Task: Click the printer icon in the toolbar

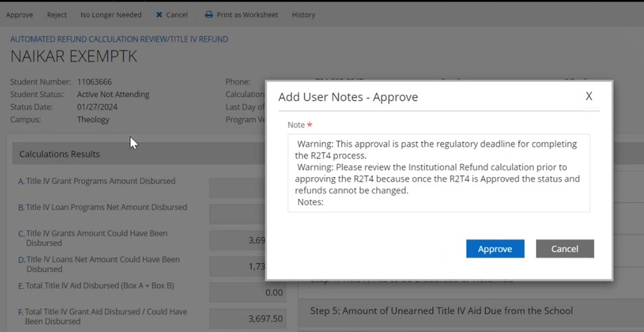Action: pos(208,15)
